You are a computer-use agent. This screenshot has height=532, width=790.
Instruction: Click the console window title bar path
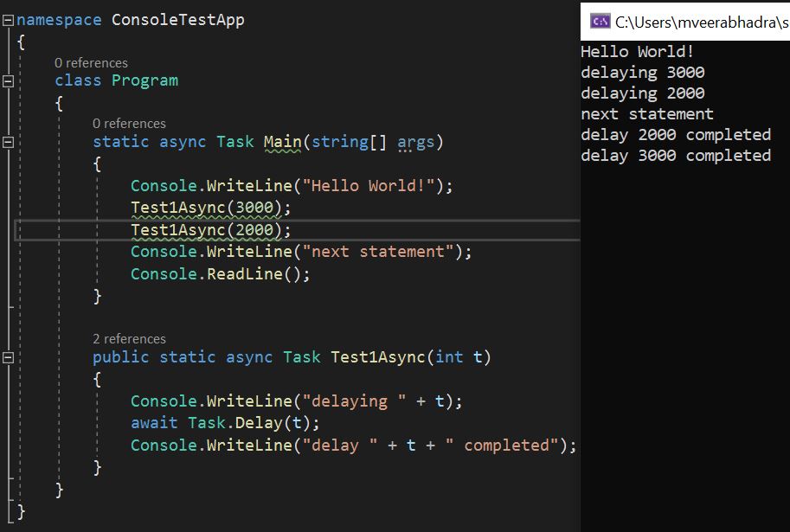point(692,21)
